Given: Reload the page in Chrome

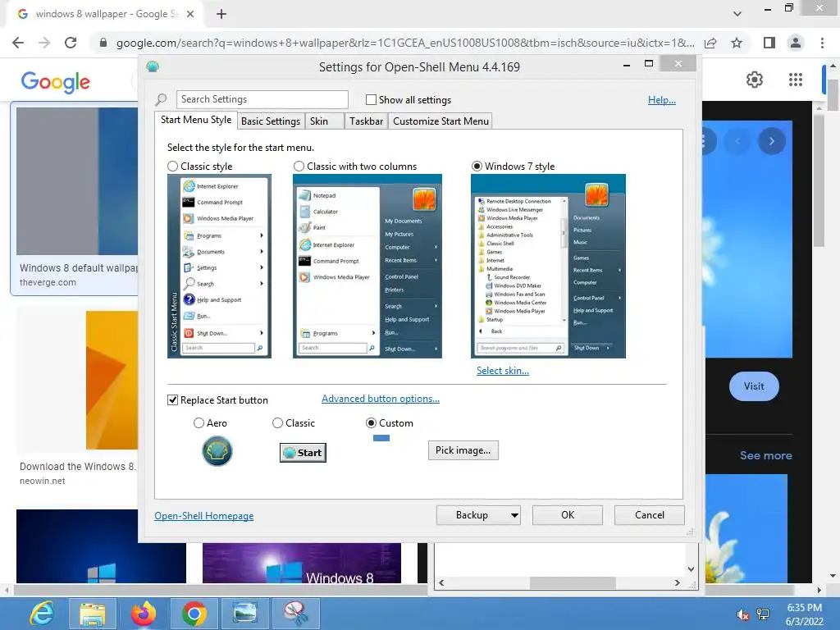Looking at the screenshot, I should [71, 43].
